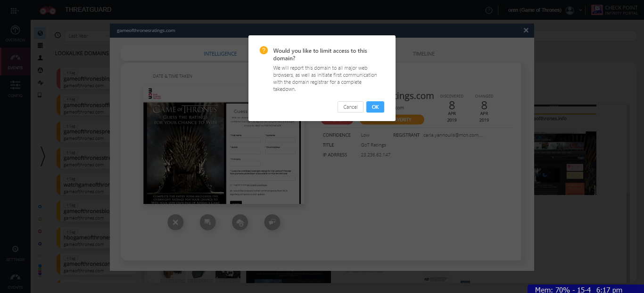This screenshot has width=644, height=293.
Task: Open the active Events section in sidebar
Action: click(x=15, y=61)
